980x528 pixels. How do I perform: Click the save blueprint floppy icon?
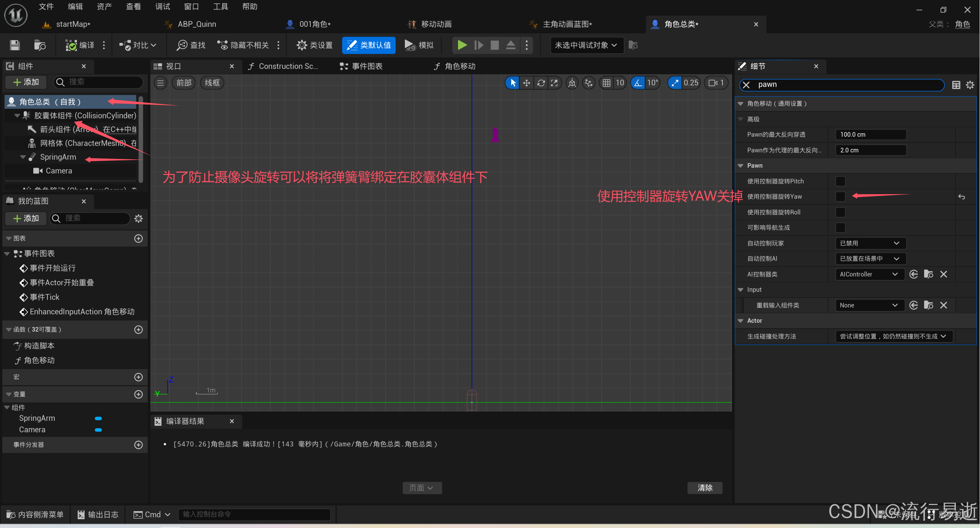point(15,45)
